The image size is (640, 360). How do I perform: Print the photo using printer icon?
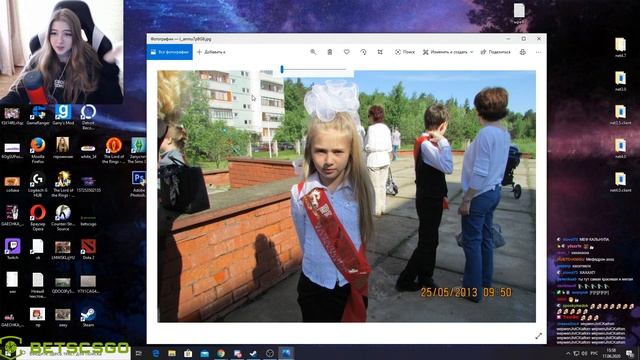click(522, 52)
